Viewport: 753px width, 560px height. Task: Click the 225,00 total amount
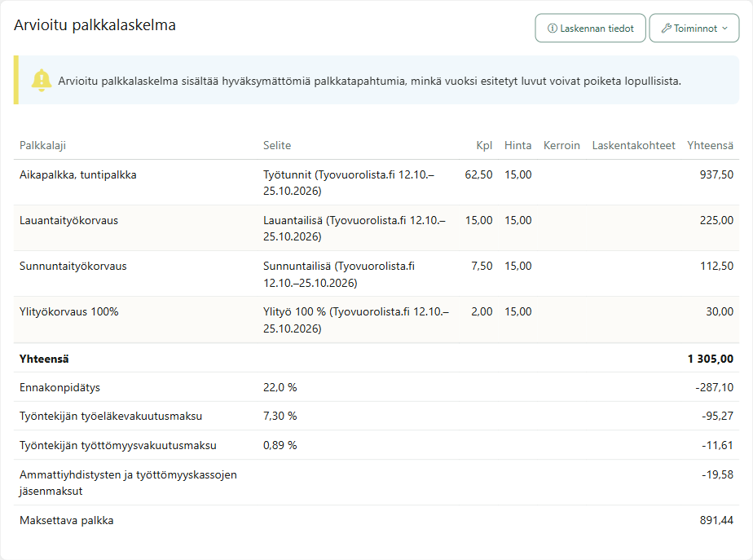(716, 220)
